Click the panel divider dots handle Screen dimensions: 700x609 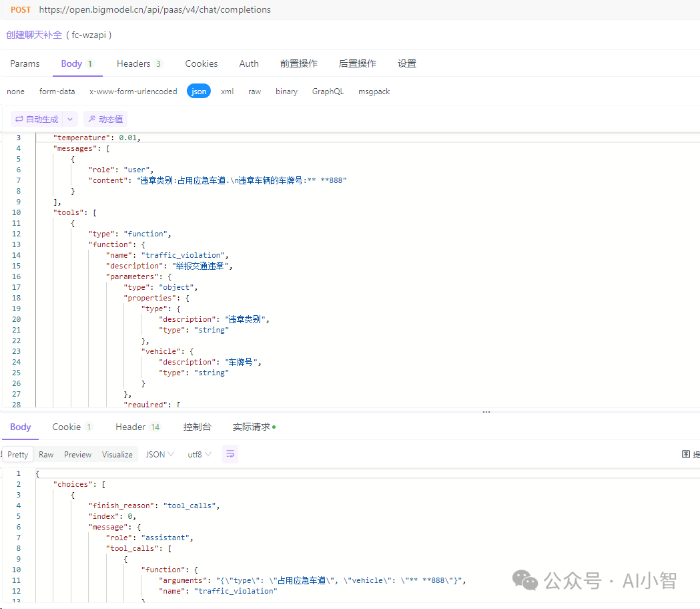coord(486,412)
